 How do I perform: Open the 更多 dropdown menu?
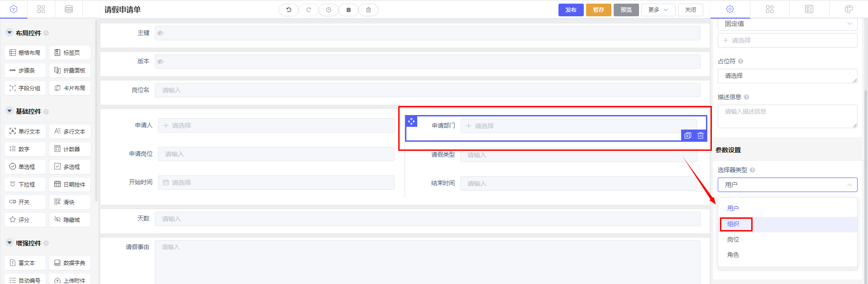(x=658, y=10)
